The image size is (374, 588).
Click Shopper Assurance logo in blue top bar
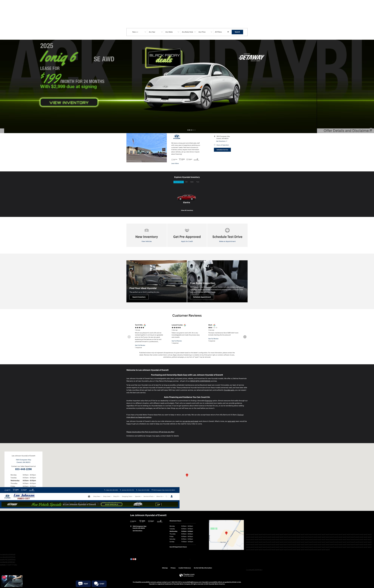pos(24,490)
